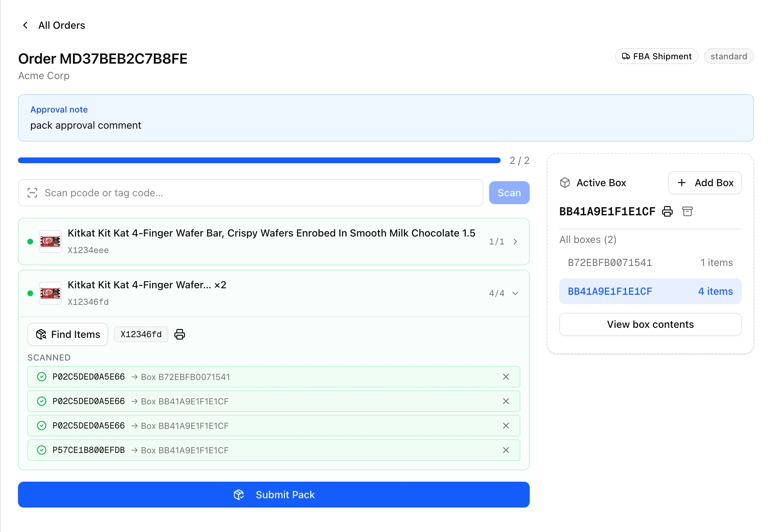
Task: Click View box contents button
Action: [x=650, y=324]
